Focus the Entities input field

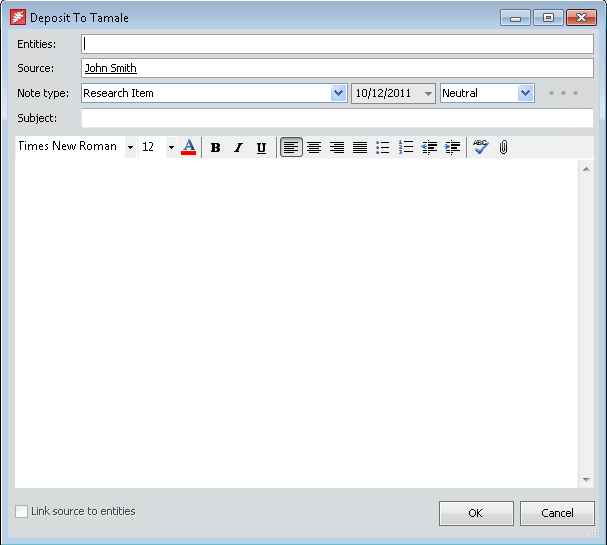[x=337, y=44]
